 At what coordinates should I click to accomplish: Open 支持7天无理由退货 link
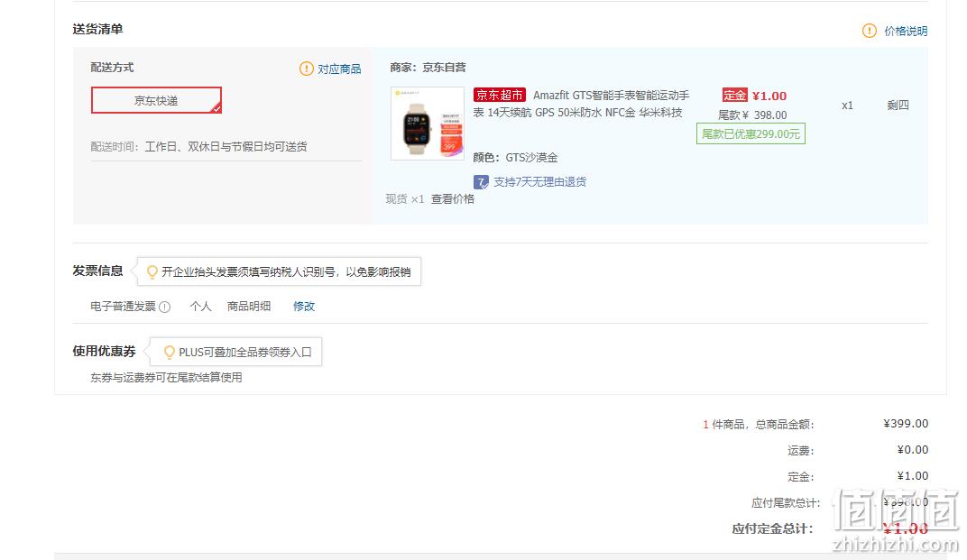[x=539, y=182]
